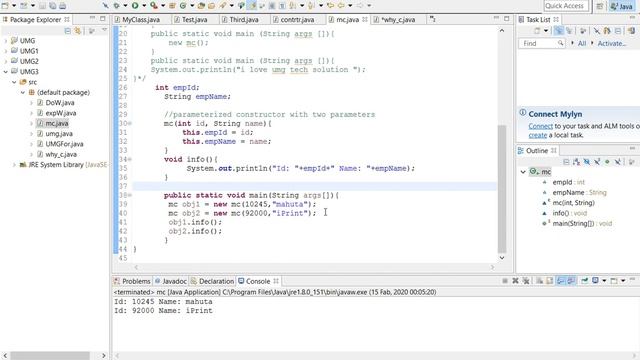Minimize the Package Explorer view

(93, 18)
